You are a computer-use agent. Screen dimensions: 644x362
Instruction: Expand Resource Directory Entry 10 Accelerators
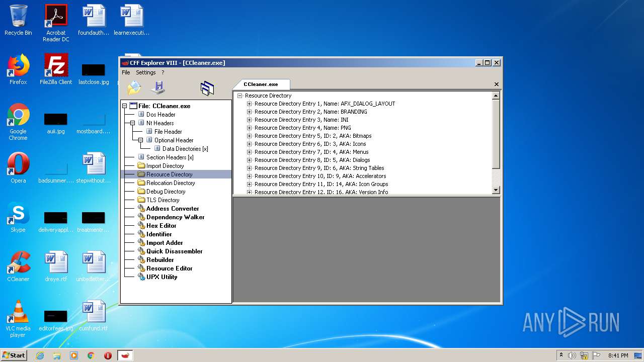249,176
